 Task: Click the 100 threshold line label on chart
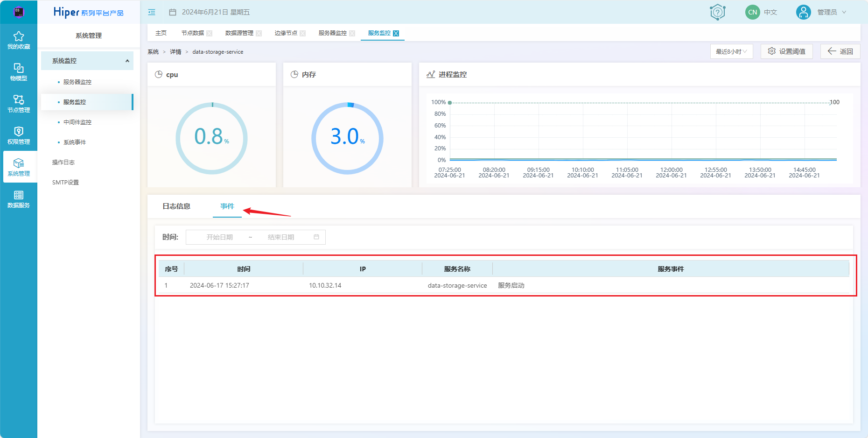[x=834, y=102]
